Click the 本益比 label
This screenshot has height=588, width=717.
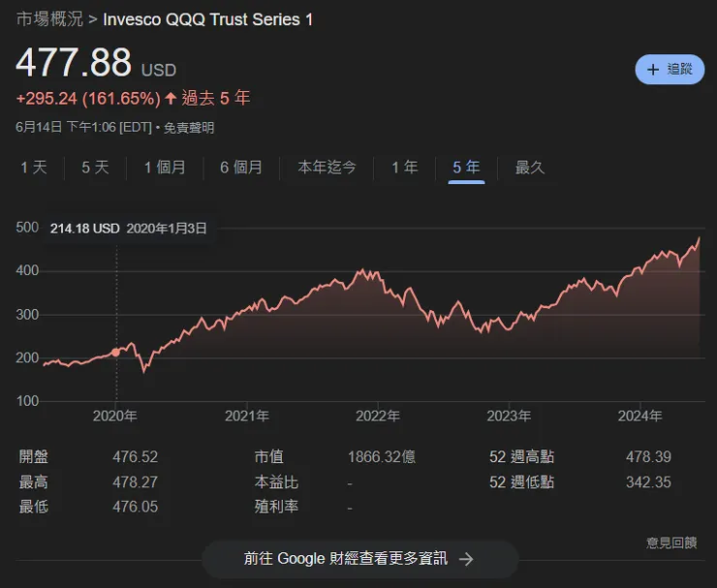276,481
